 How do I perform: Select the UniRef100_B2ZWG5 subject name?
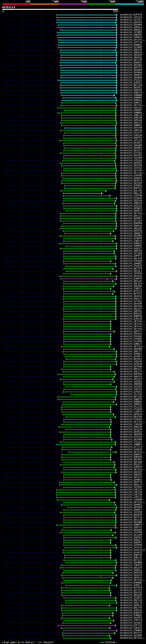coord(131,48)
